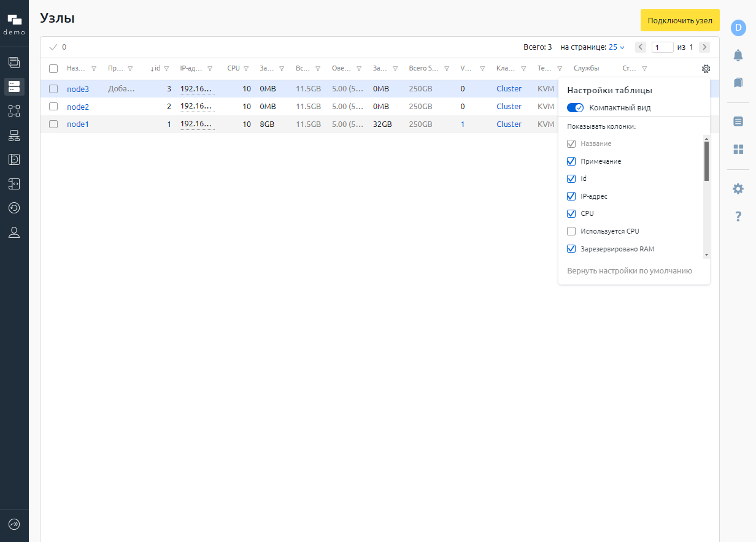Open the Networks icon in left sidebar
Screen dimensions: 756x542
coord(14,135)
